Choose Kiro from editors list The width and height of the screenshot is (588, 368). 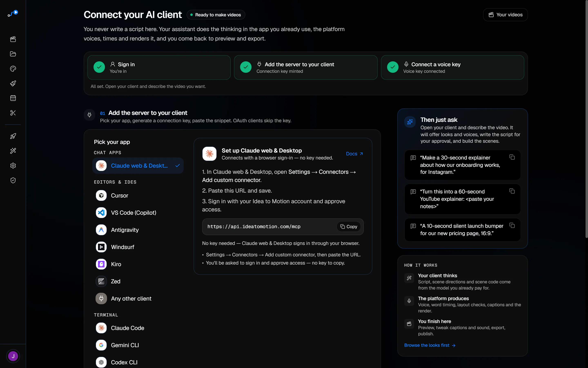(x=138, y=264)
